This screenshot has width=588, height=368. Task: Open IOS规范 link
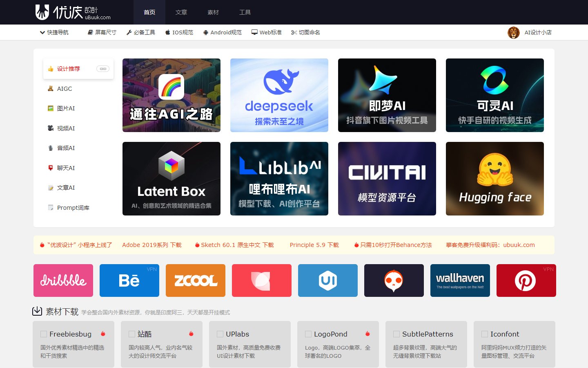point(179,32)
